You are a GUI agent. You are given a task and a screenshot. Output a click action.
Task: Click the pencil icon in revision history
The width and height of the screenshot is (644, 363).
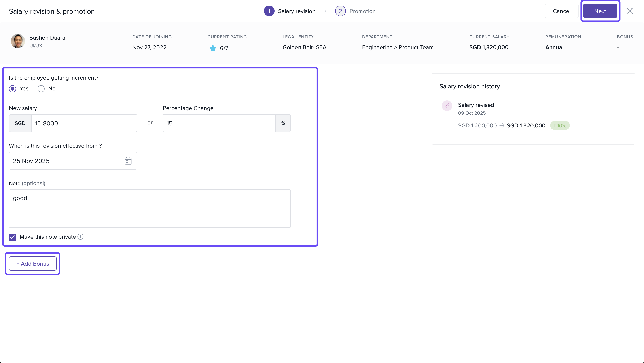point(447,106)
